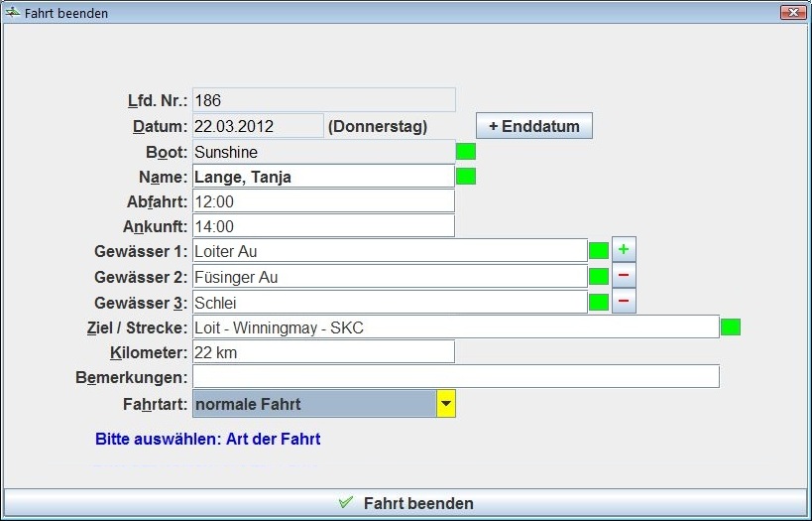Close the 'Fahrt beenden' window
The width and height of the screenshot is (812, 521).
790,13
